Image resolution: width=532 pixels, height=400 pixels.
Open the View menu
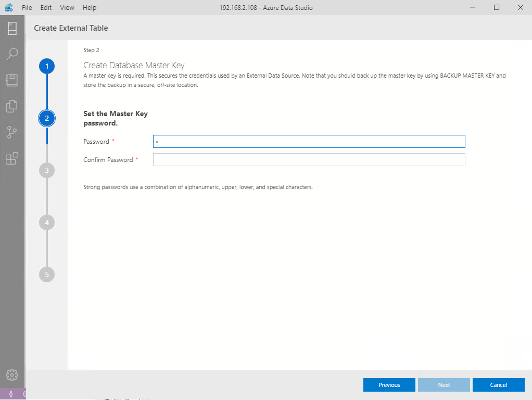[67, 8]
